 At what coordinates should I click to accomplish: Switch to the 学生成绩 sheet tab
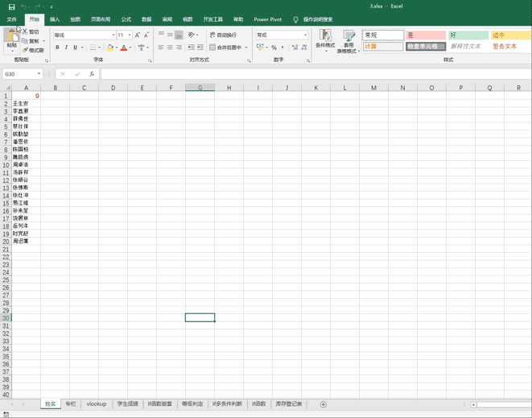coord(128,404)
